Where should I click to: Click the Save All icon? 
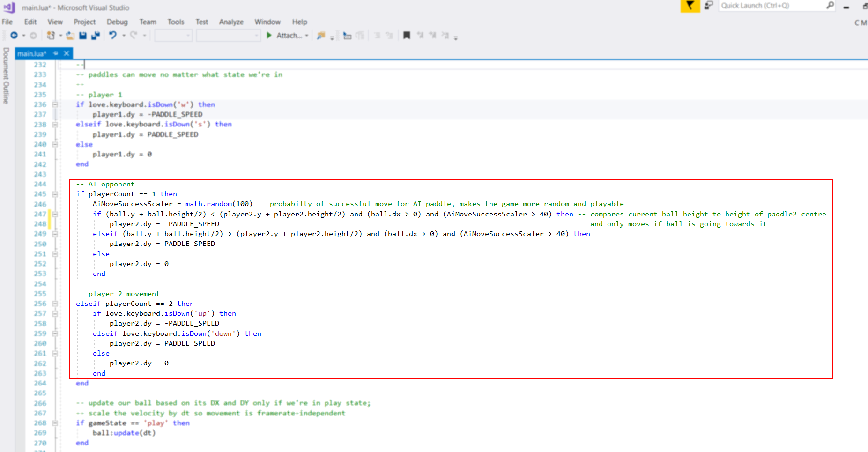click(96, 36)
